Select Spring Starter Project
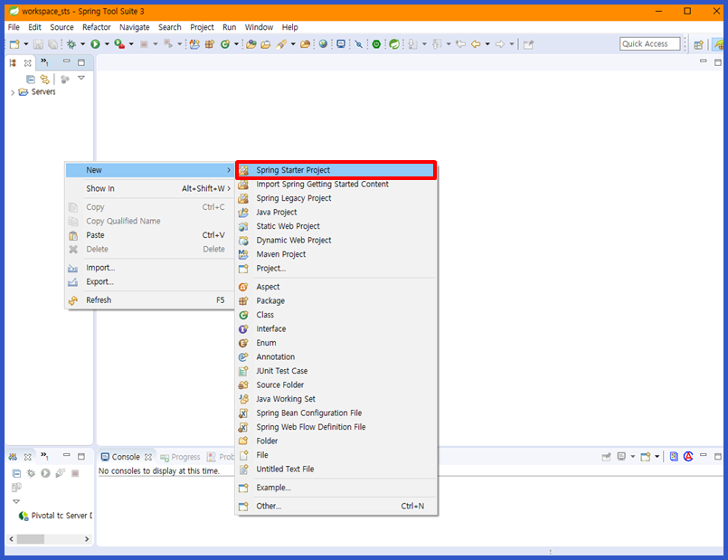 pos(336,170)
